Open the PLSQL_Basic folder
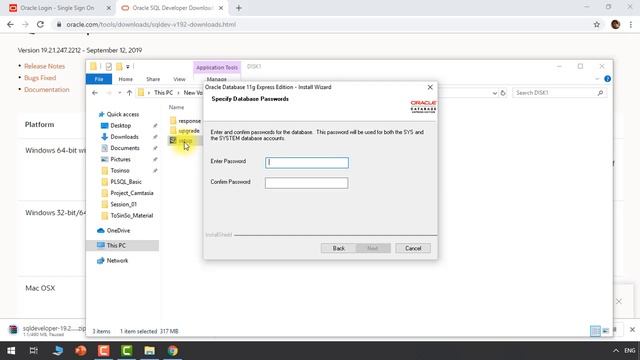Screen dimensions: 640x360 tap(126, 182)
